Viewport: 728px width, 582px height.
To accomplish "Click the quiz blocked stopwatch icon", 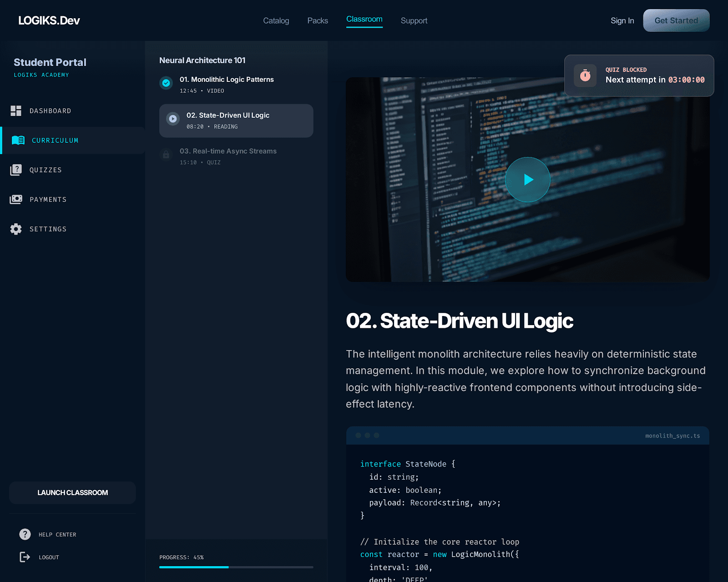I will 585,75.
